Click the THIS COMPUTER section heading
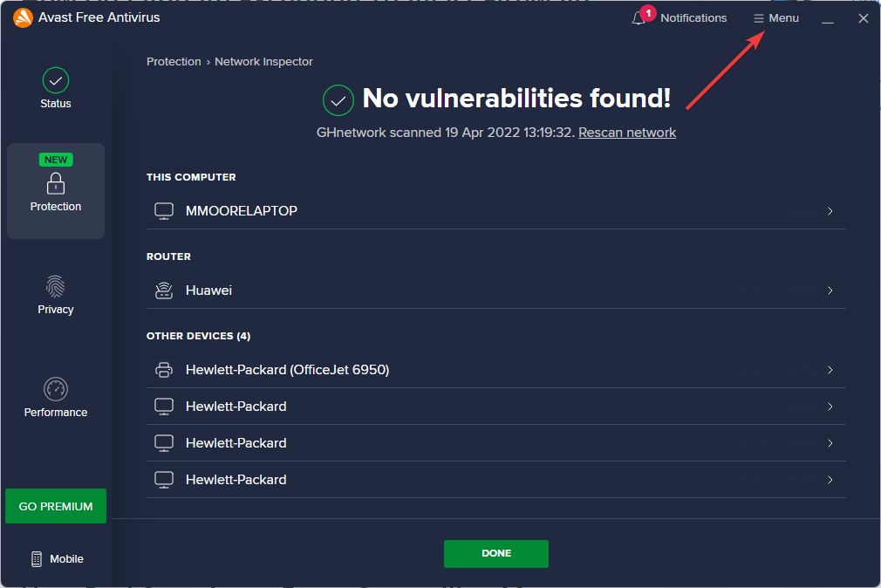 coord(191,177)
